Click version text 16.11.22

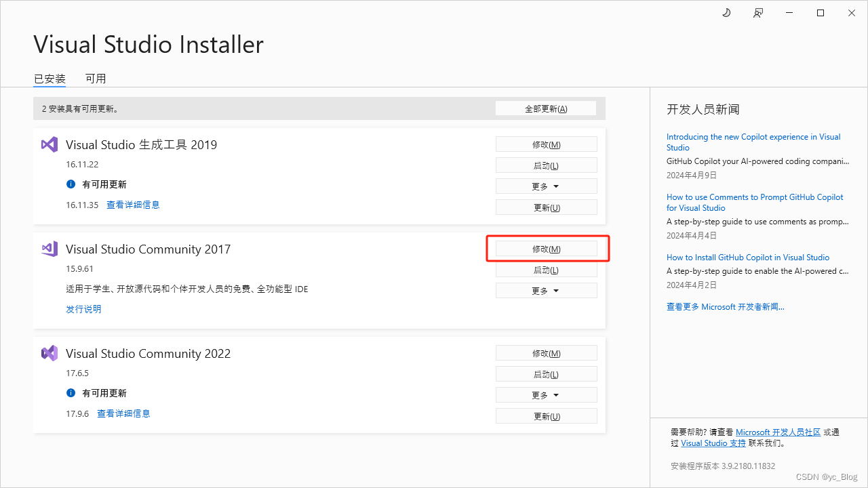[x=82, y=165]
